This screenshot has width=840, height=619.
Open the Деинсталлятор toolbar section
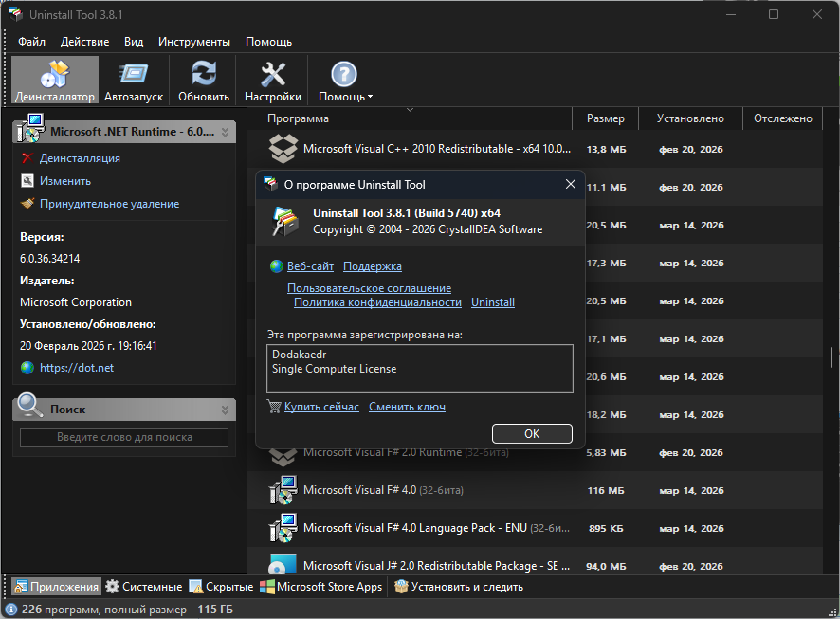tap(55, 81)
